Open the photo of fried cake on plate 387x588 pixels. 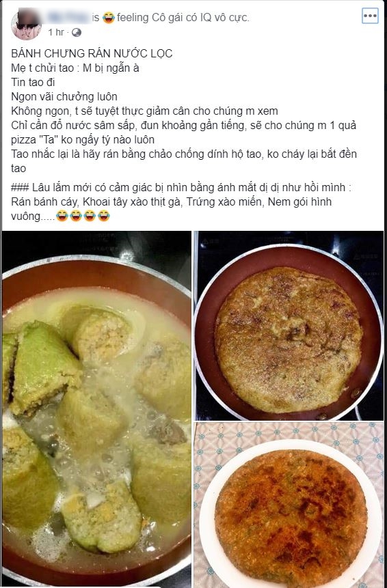click(x=289, y=505)
